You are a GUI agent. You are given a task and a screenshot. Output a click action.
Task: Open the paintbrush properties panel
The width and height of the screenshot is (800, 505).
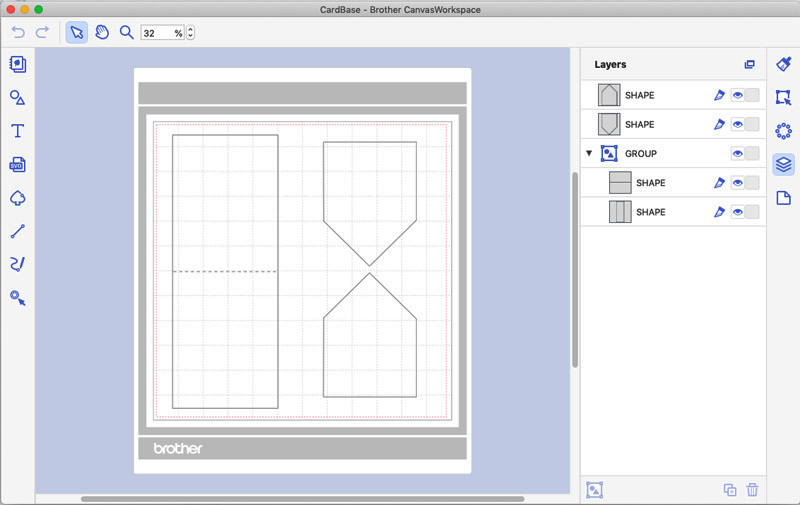pyautogui.click(x=783, y=64)
